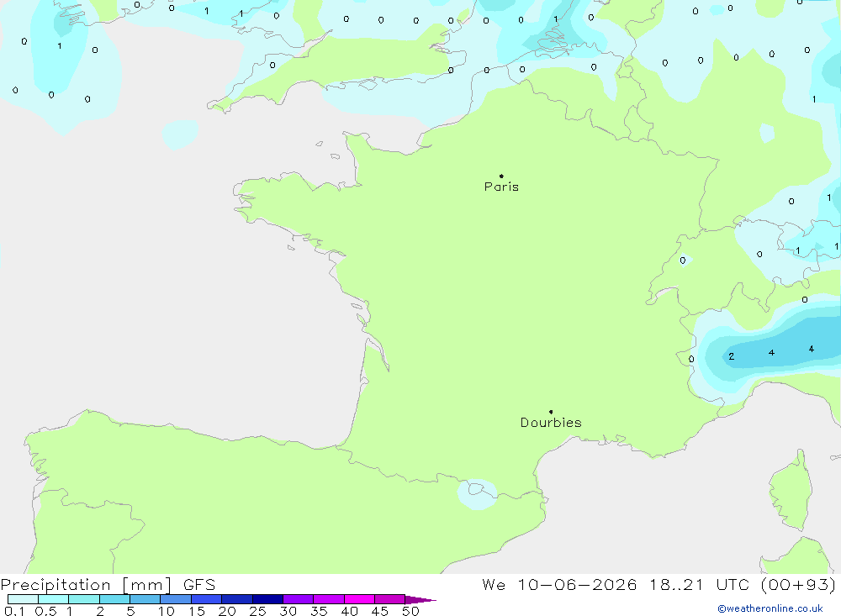Pick the legend swatch between 35 and 40
841x616 pixels.
[x=329, y=599]
